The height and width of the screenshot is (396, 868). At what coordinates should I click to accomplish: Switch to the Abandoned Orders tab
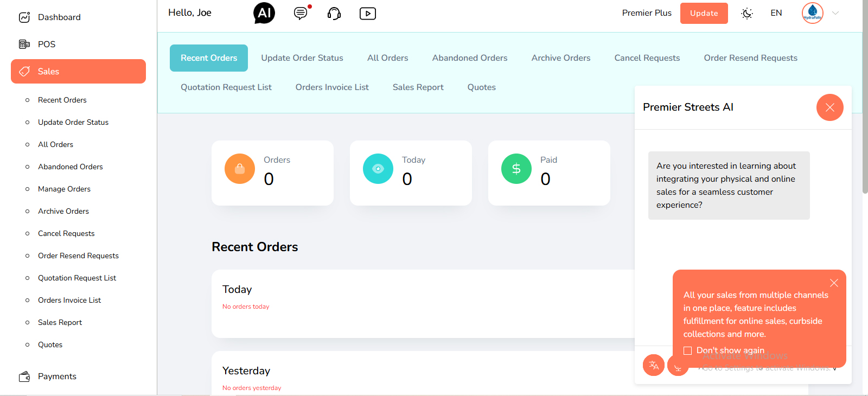tap(470, 58)
